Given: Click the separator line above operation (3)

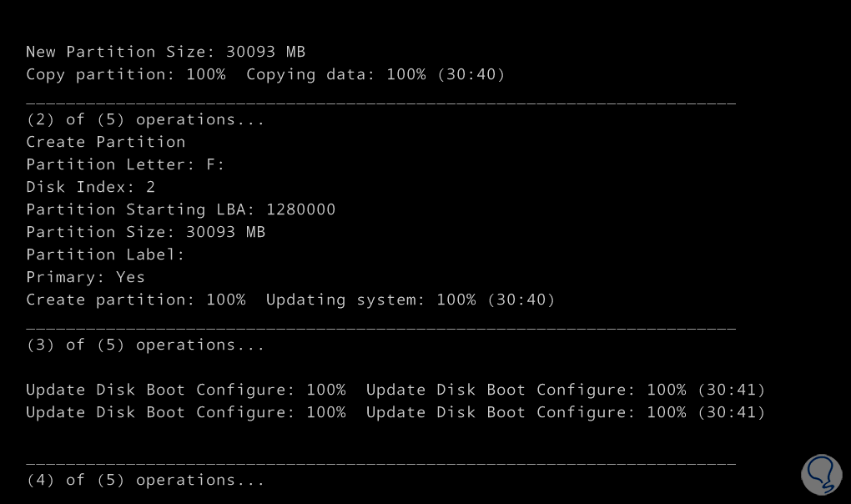Looking at the screenshot, I should [380, 326].
